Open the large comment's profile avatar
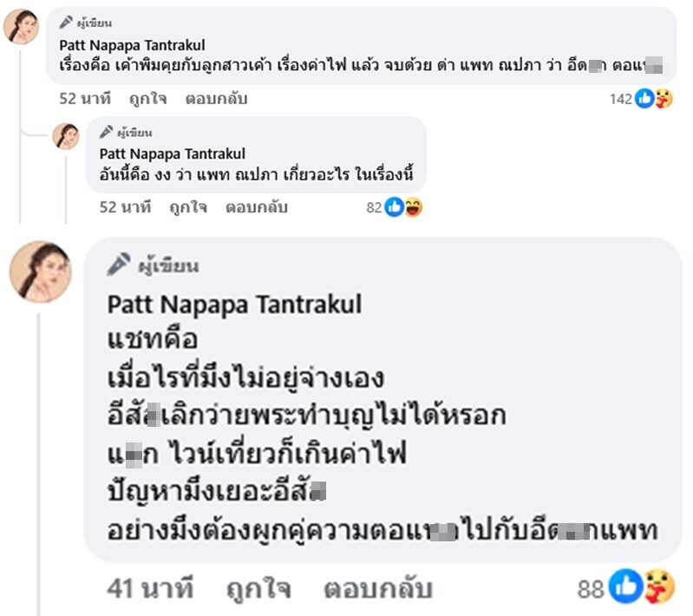Screen dimensions: 693x616 40,272
